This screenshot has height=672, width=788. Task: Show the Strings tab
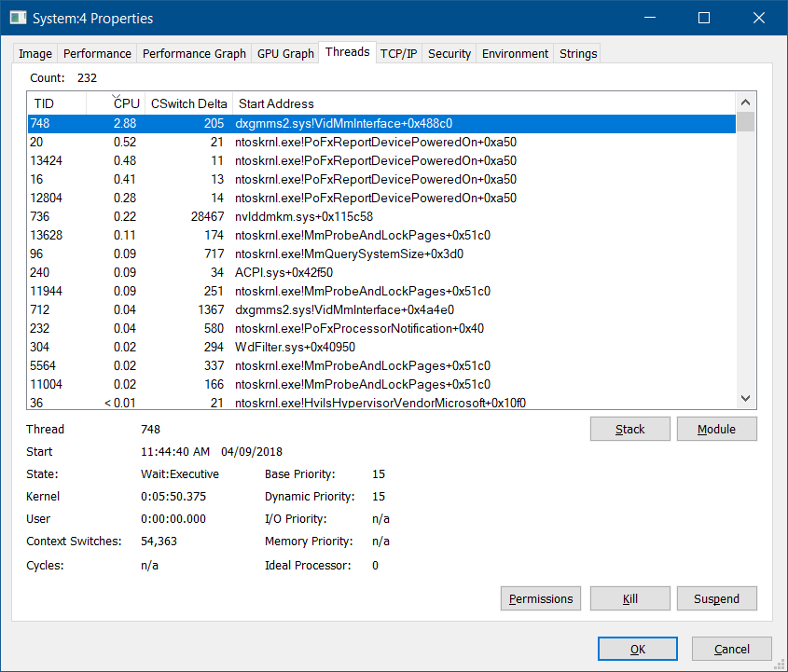point(578,54)
